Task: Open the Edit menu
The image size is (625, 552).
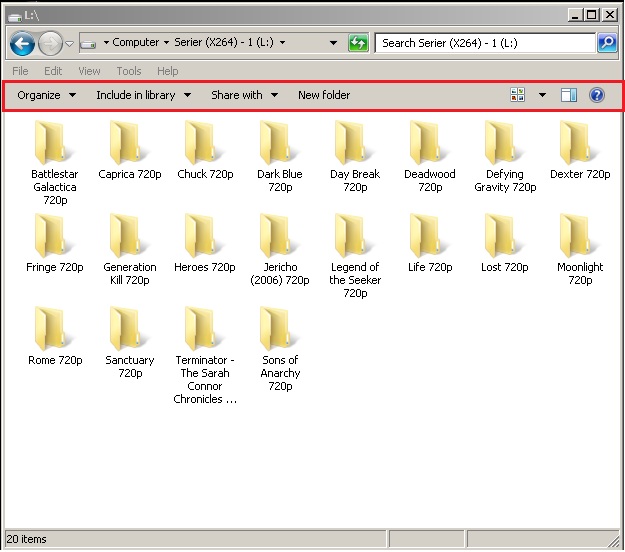Action: coord(53,71)
